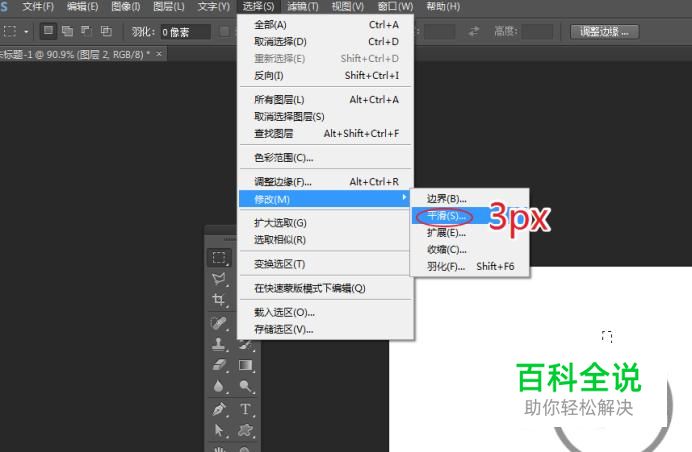Open the 图层(L) menu
Image resolution: width=692 pixels, height=452 pixels.
(x=169, y=7)
